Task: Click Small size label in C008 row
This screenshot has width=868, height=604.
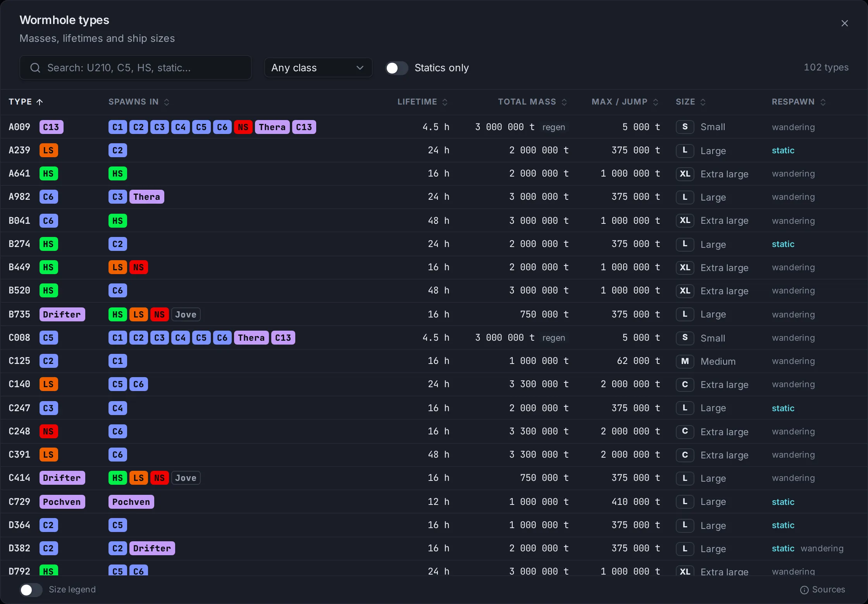Action: pos(713,338)
